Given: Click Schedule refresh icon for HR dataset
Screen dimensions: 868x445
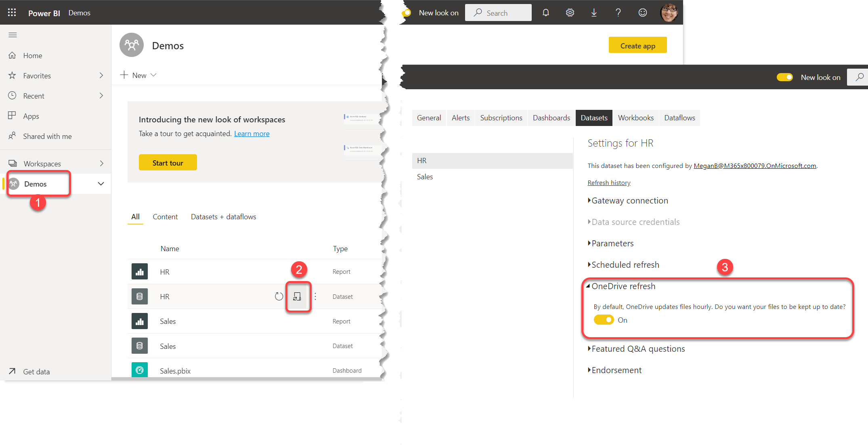Looking at the screenshot, I should pos(298,296).
